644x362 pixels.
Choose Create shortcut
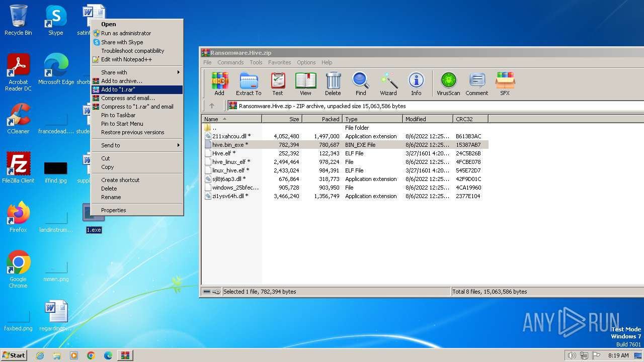coord(137,180)
